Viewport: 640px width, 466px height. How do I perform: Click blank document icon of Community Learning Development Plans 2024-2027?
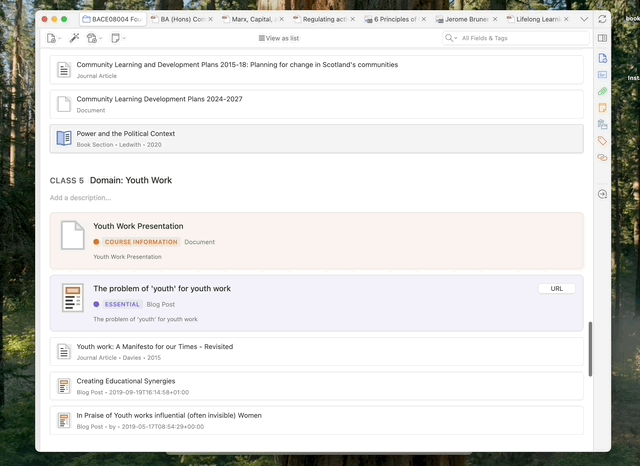point(64,104)
